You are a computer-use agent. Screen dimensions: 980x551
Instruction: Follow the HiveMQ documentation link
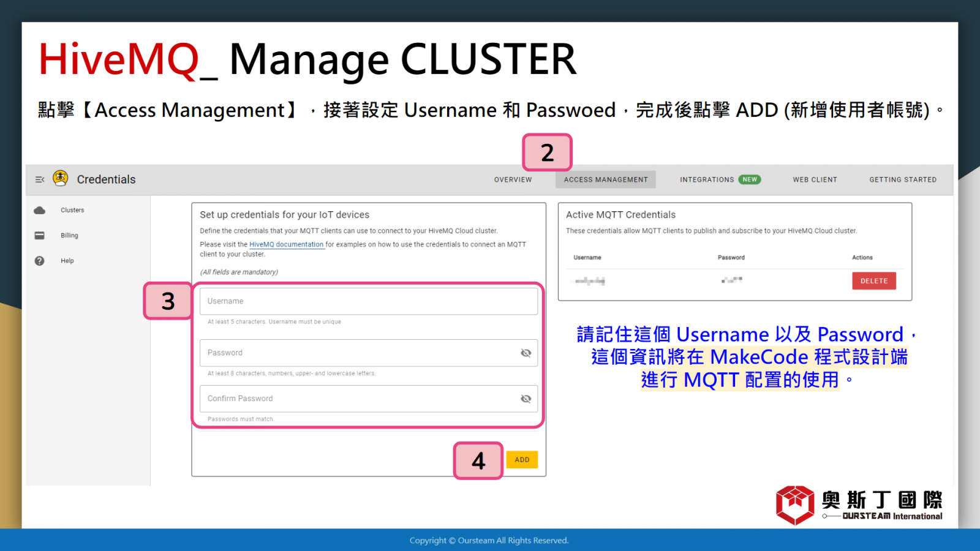click(x=286, y=244)
